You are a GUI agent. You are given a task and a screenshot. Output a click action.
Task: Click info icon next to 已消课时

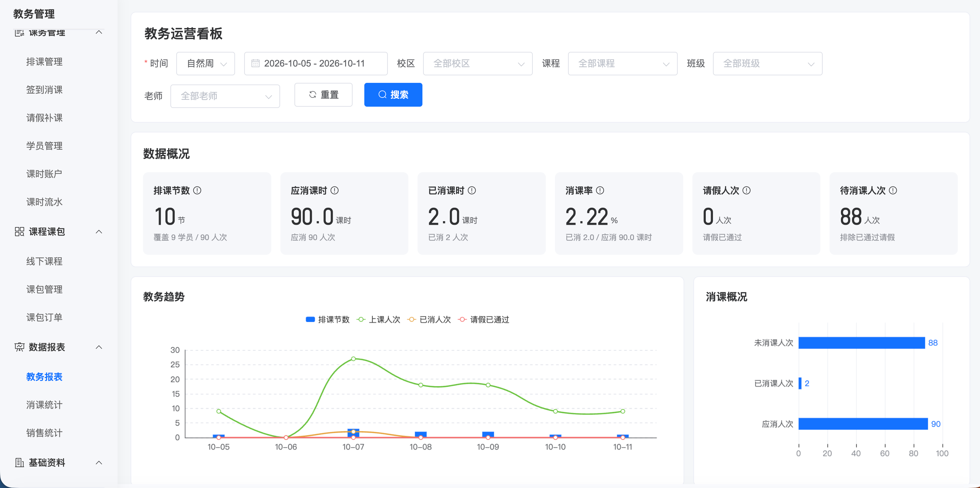(472, 191)
